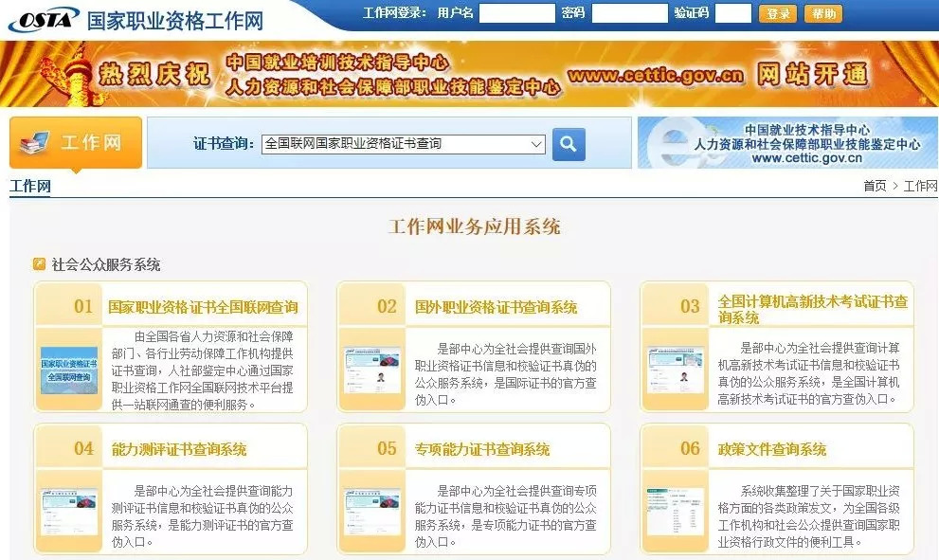Click the 社会公众服务系统 section label

(x=106, y=264)
